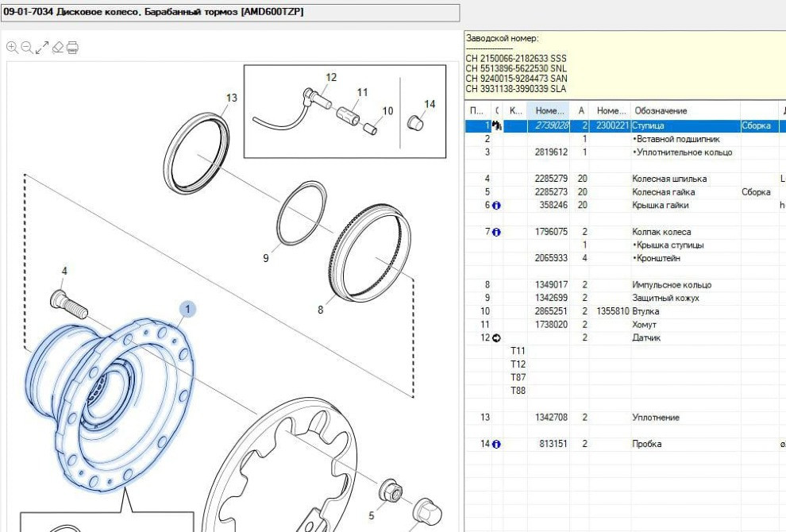Print the diagram using printer icon
The height and width of the screenshot is (532, 786).
[x=72, y=48]
